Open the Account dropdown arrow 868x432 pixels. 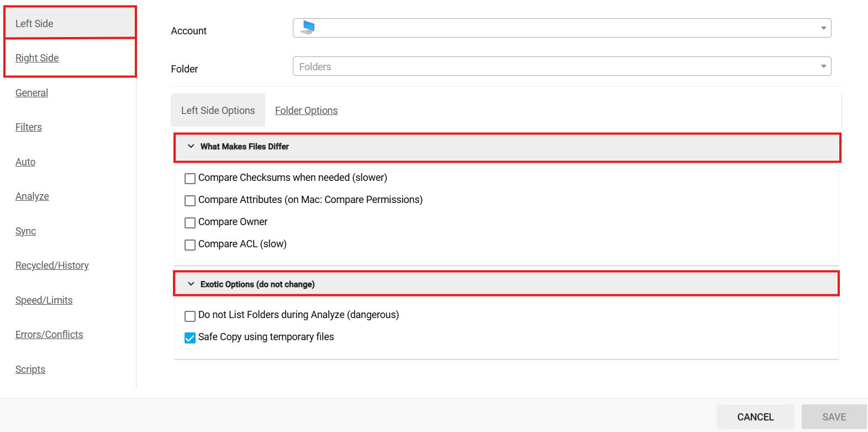[823, 28]
